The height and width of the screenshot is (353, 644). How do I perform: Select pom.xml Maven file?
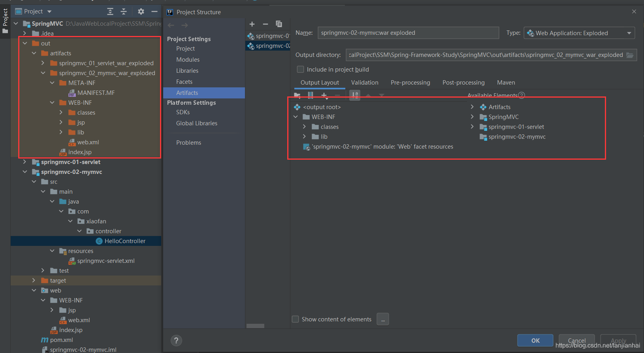pos(57,340)
